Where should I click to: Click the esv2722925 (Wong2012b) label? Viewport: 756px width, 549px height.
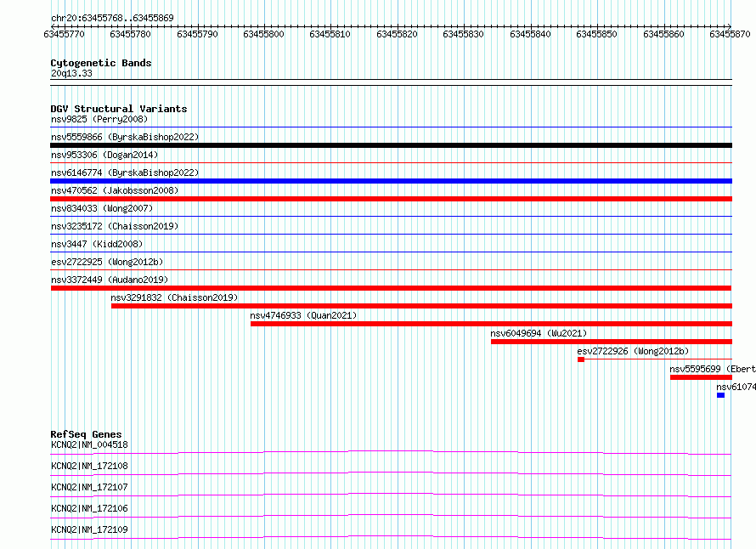coord(107,262)
